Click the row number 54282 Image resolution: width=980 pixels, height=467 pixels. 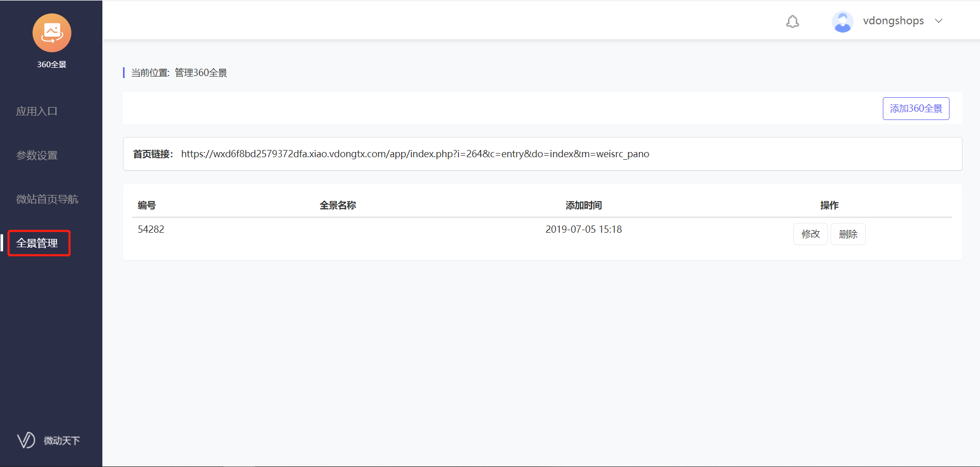click(151, 229)
